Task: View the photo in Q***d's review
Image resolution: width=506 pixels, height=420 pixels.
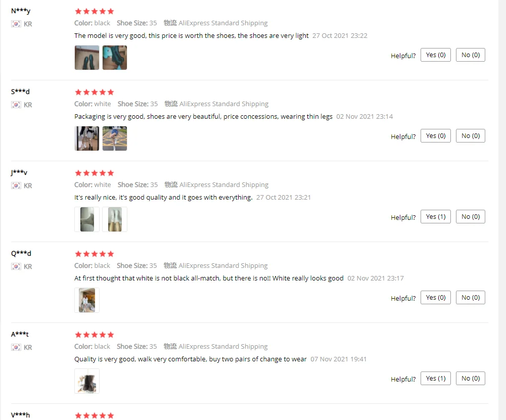Action: point(87,300)
